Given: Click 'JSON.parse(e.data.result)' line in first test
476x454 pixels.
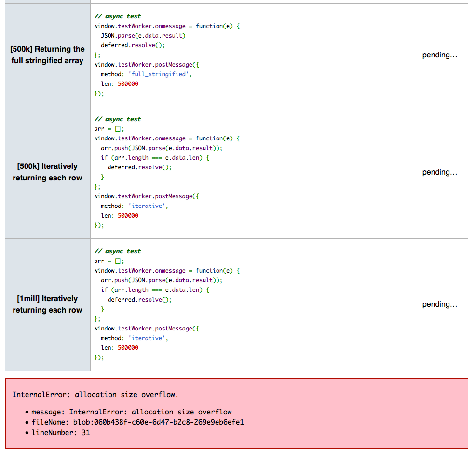Looking at the screenshot, I should pyautogui.click(x=143, y=36).
